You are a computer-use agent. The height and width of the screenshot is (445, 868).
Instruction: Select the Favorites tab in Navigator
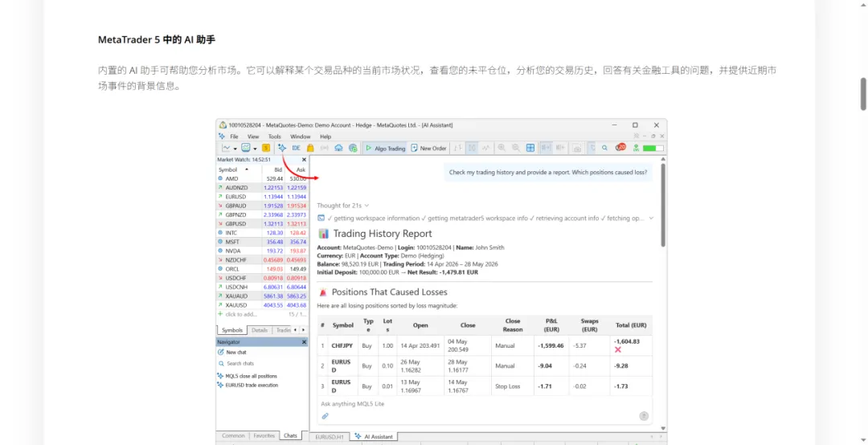264,435
